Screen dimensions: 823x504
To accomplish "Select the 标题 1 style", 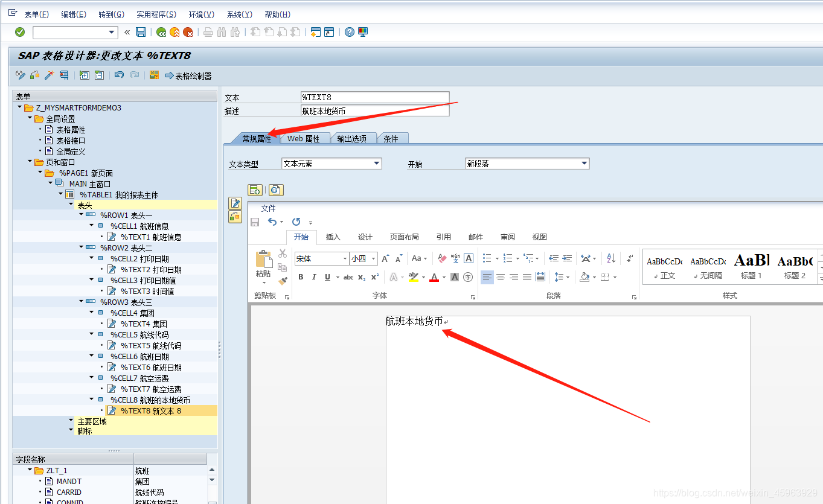I will (751, 266).
